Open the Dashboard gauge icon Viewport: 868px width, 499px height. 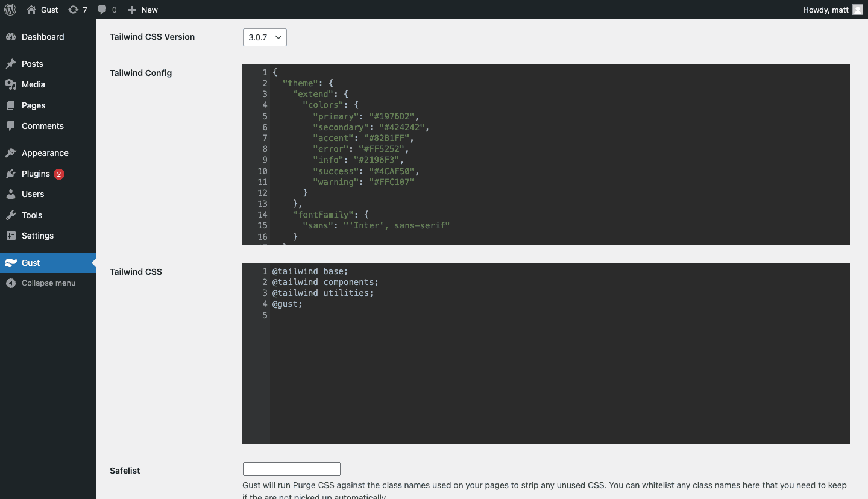tap(11, 37)
